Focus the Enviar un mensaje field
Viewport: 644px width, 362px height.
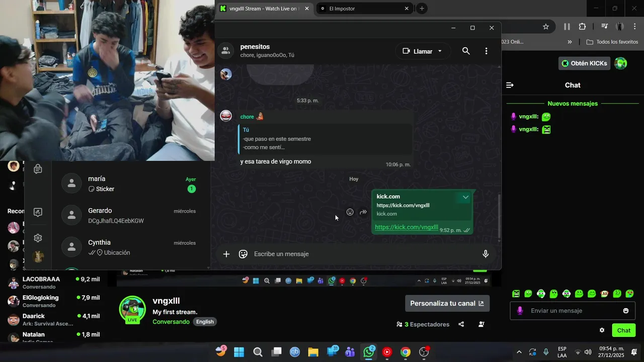click(574, 311)
